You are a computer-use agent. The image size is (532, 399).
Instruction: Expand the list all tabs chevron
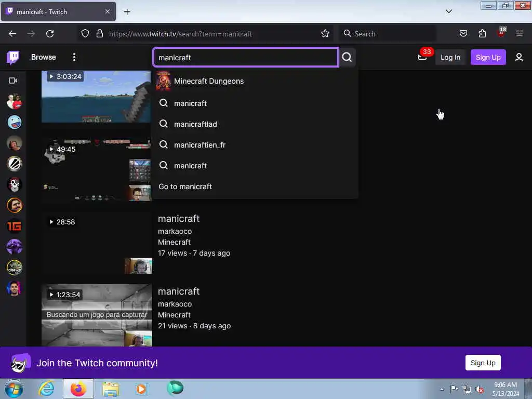(448, 11)
